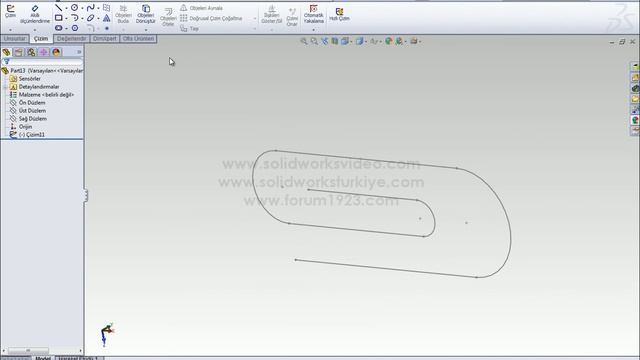Viewport: 640px width, 360px height.
Task: Open the ConfigurationManager panel tab
Action: tap(31, 52)
